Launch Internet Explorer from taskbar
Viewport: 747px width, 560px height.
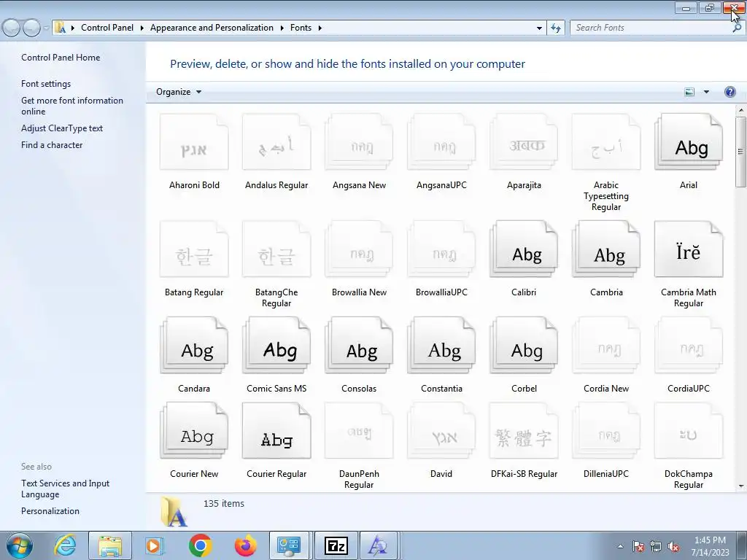coord(65,545)
